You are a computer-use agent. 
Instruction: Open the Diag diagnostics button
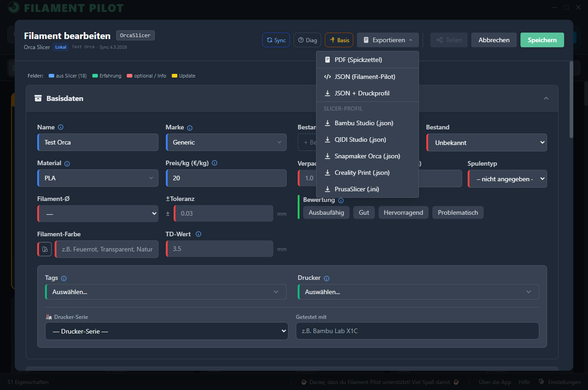click(307, 40)
